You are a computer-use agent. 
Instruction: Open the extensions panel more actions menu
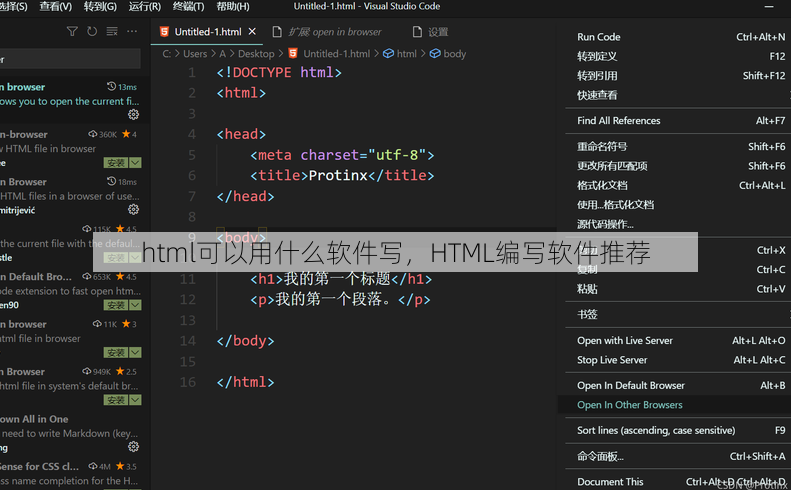coord(132,32)
